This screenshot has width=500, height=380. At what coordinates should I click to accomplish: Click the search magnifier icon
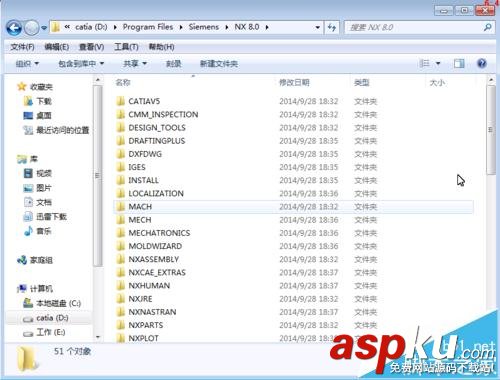coord(487,27)
